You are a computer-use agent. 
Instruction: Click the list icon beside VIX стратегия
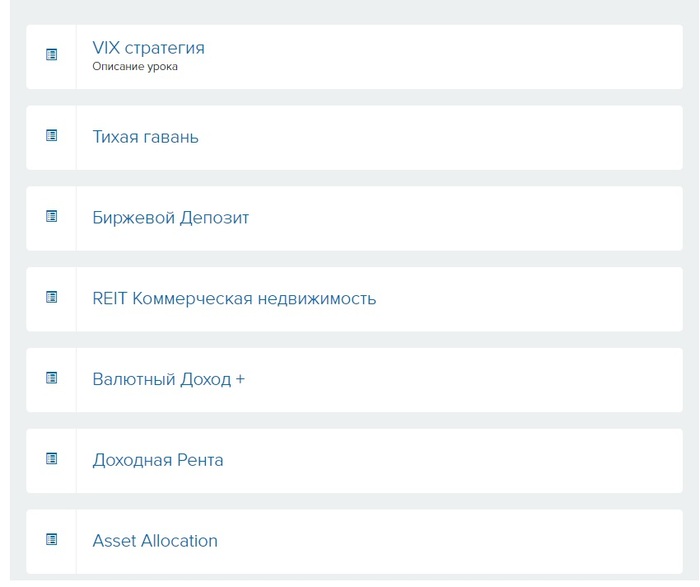pyautogui.click(x=52, y=54)
